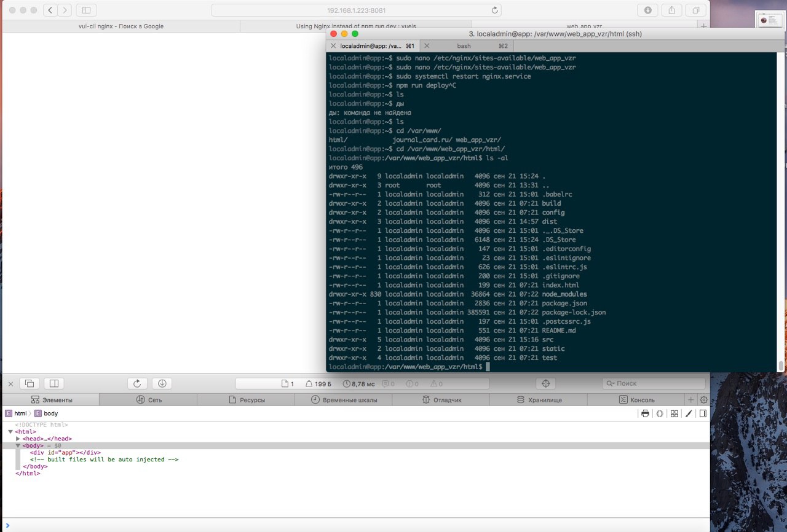Collapse the body node in DOM tree
Image resolution: width=787 pixels, height=532 pixels.
coord(18,445)
